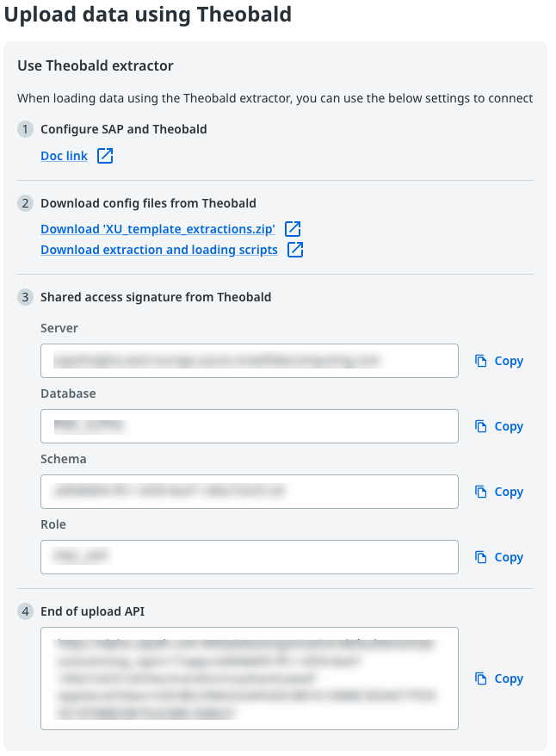The image size is (556, 756).
Task: Open Doc link via its external link icon
Action: point(104,156)
